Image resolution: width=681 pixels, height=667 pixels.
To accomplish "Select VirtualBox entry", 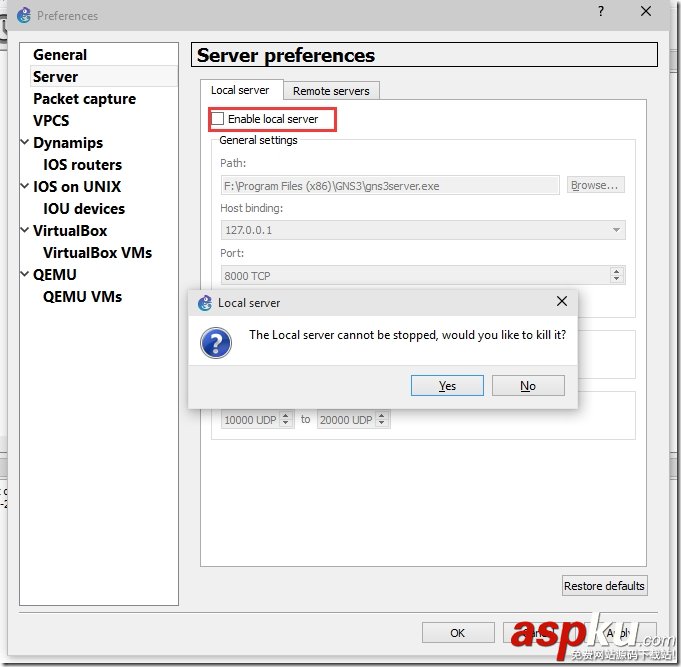I will pyautogui.click(x=70, y=231).
